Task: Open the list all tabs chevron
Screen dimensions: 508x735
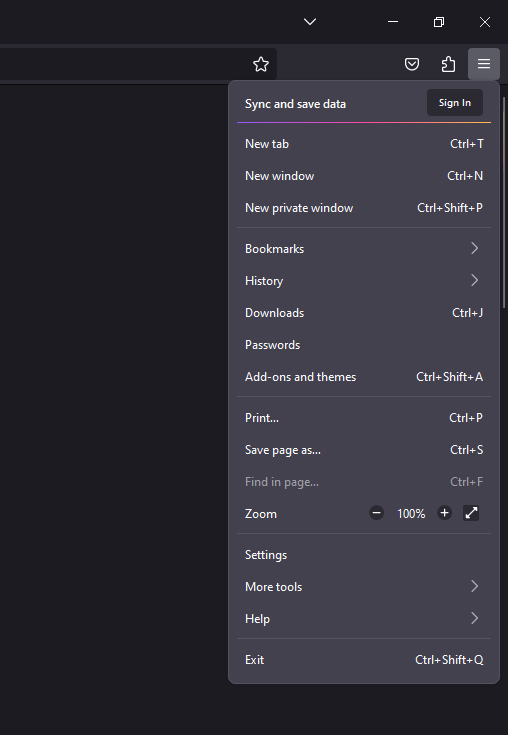Action: click(x=310, y=22)
